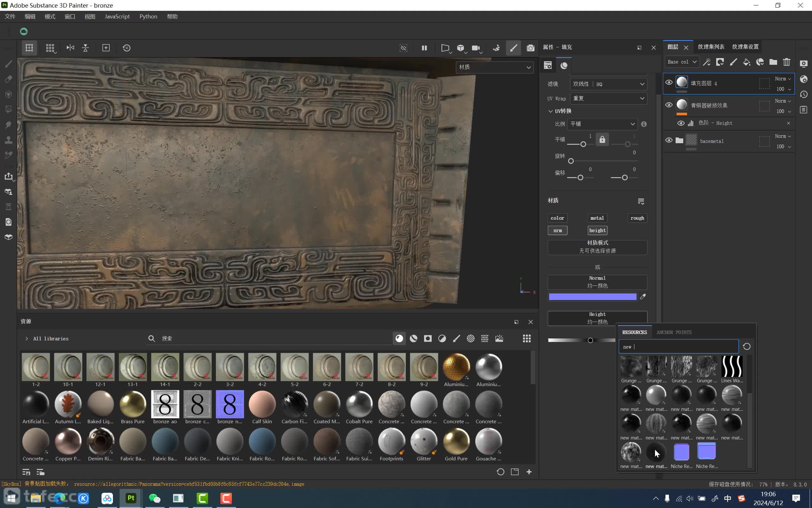Open the 比例 平铺 dropdown

click(602, 124)
